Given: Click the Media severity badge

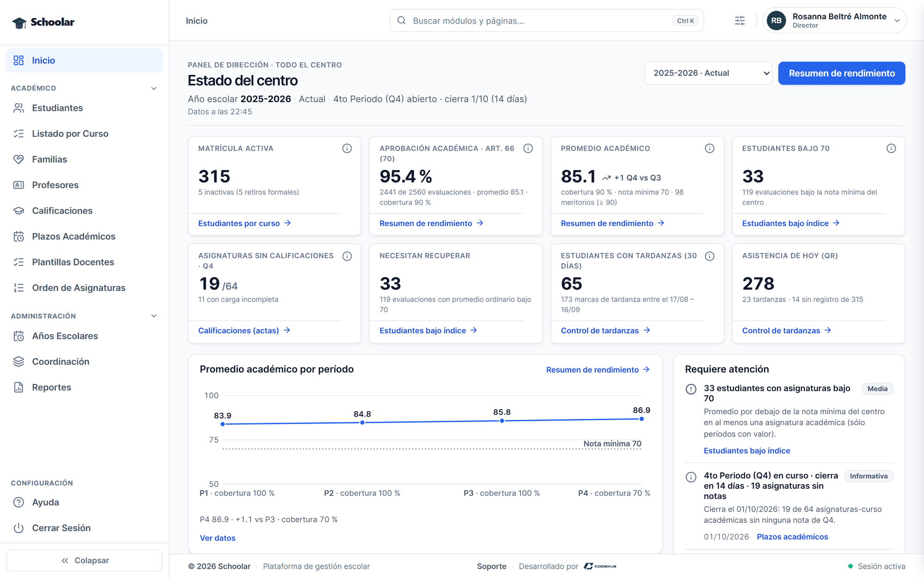Looking at the screenshot, I should coord(877,389).
